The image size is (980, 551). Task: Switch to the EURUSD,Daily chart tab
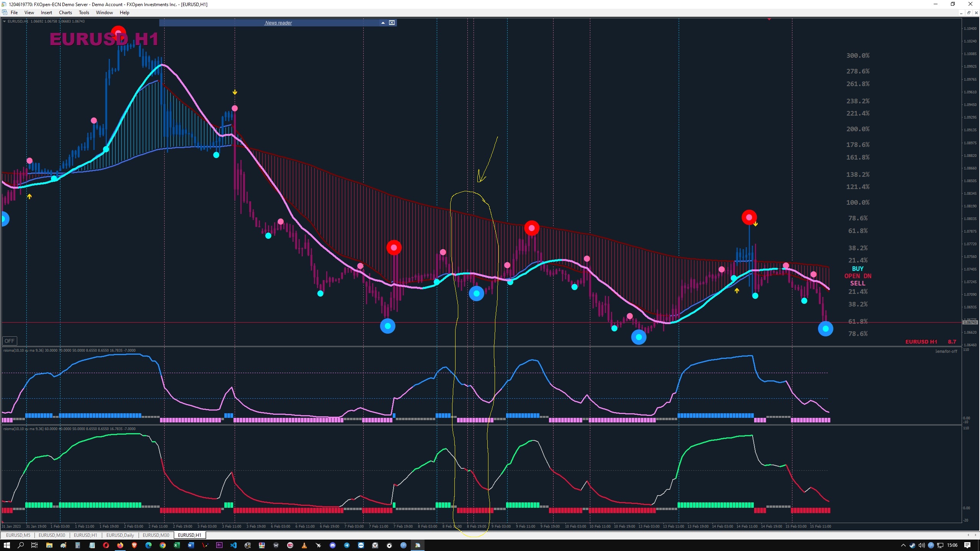click(120, 535)
